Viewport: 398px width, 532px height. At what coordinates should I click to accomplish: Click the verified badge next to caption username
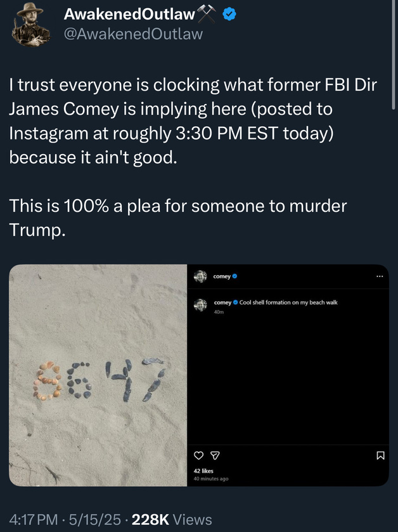pos(236,302)
